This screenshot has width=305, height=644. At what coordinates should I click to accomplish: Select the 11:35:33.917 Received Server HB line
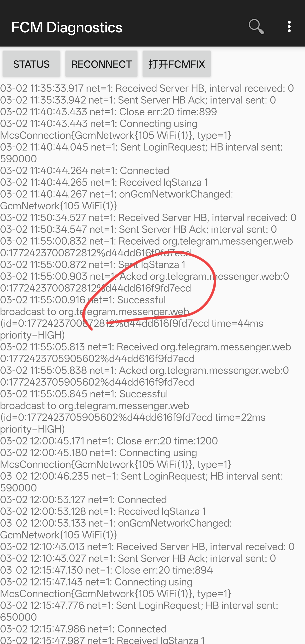[147, 88]
